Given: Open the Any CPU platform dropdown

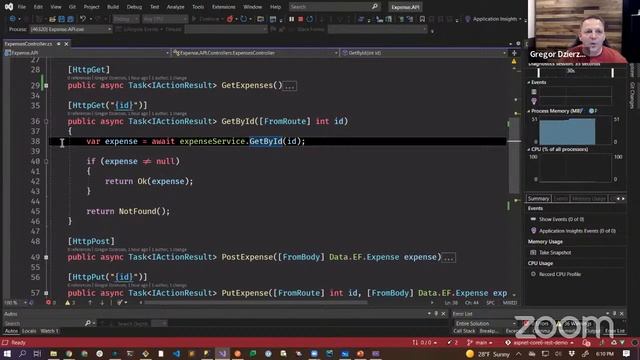Looking at the screenshot, I should (165, 19).
